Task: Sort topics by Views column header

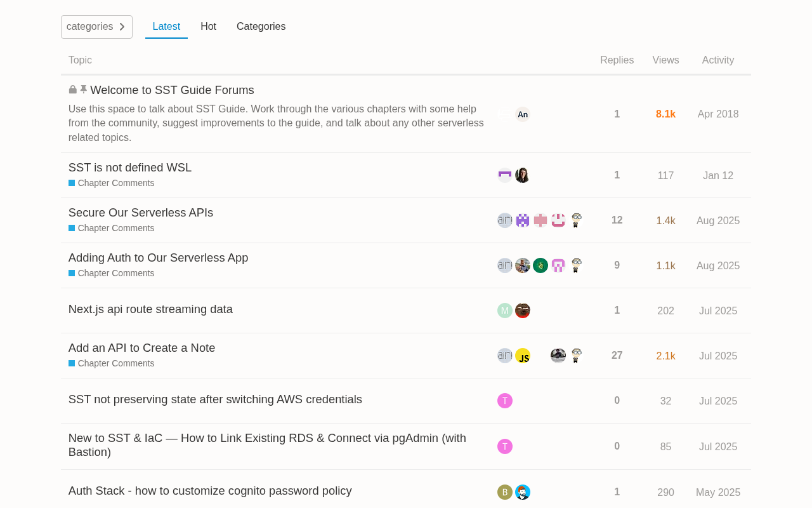Action: [x=665, y=60]
